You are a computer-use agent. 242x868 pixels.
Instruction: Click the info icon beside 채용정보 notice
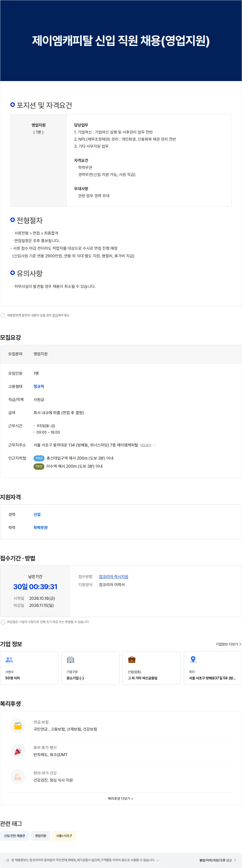coord(3,315)
